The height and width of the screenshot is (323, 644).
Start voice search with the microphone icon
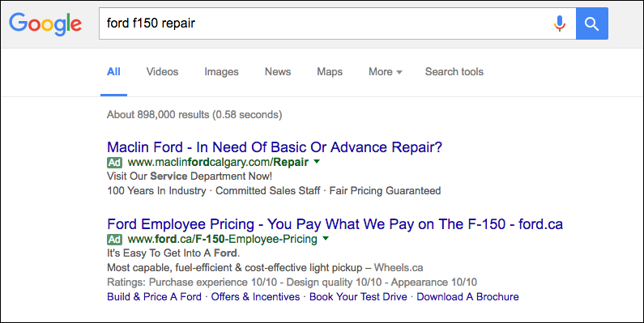[560, 23]
